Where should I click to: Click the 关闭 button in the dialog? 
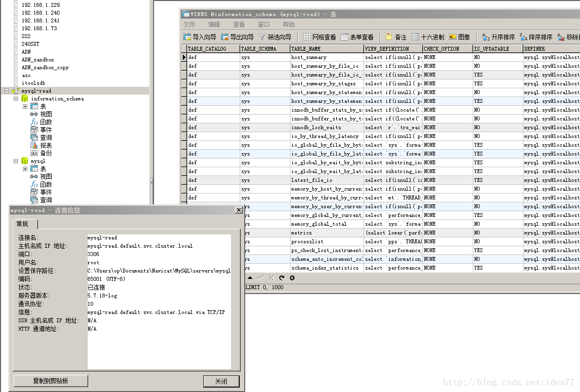pyautogui.click(x=221, y=381)
